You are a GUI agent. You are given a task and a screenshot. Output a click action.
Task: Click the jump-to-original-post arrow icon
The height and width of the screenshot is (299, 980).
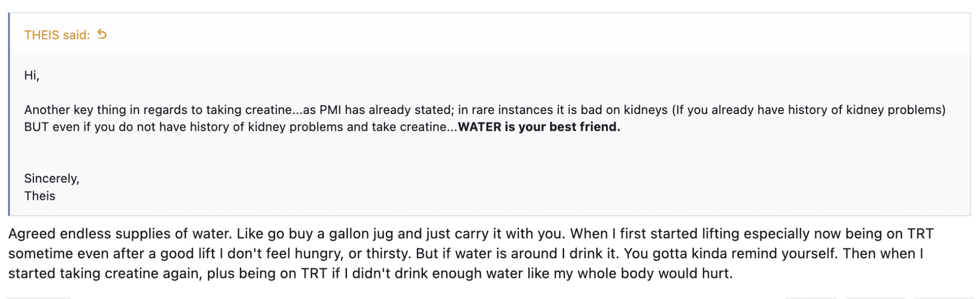point(102,34)
